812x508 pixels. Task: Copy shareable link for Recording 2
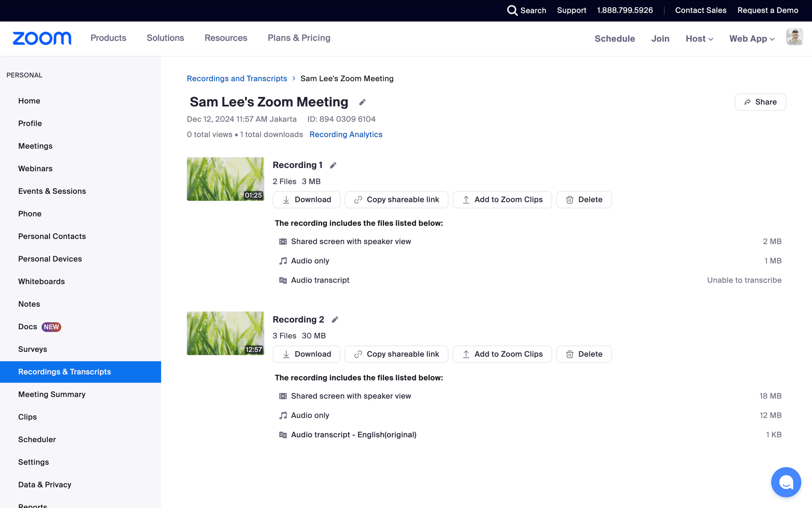(x=396, y=354)
